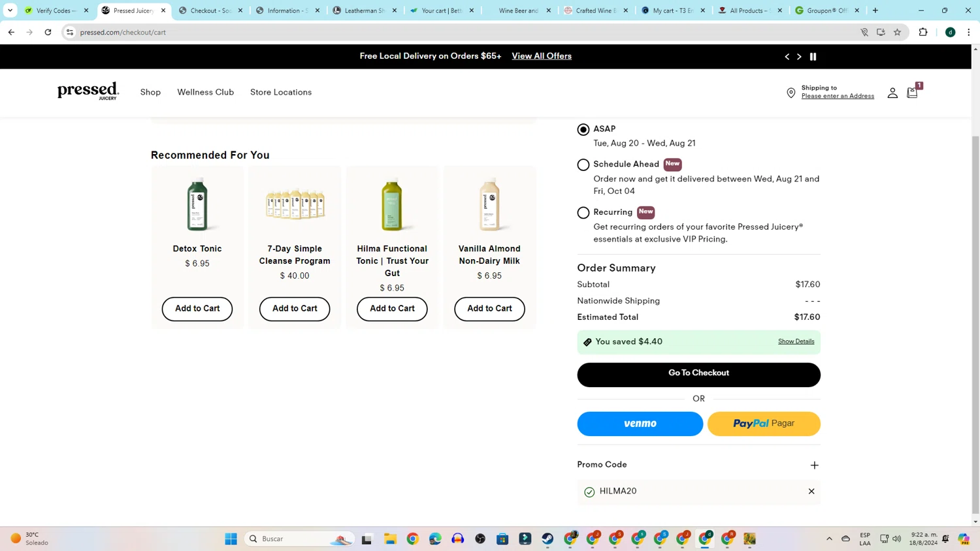Reload the current page
This screenshot has height=551, width=980.
point(48,32)
